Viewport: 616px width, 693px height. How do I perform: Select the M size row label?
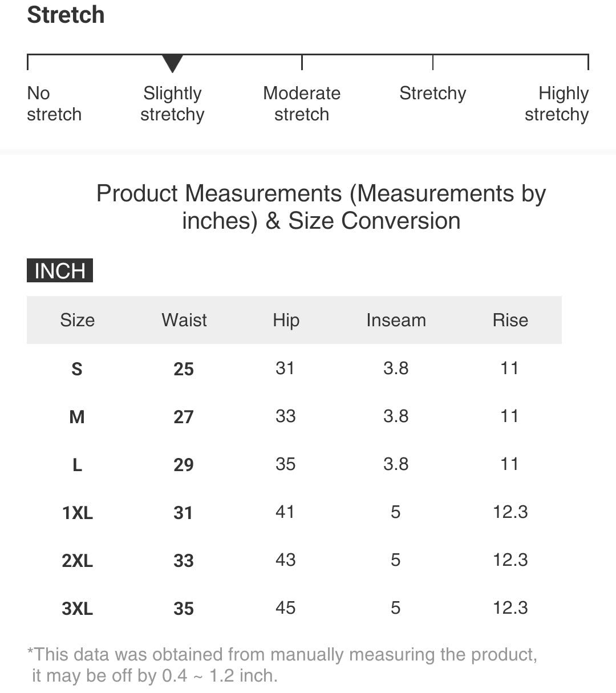77,417
